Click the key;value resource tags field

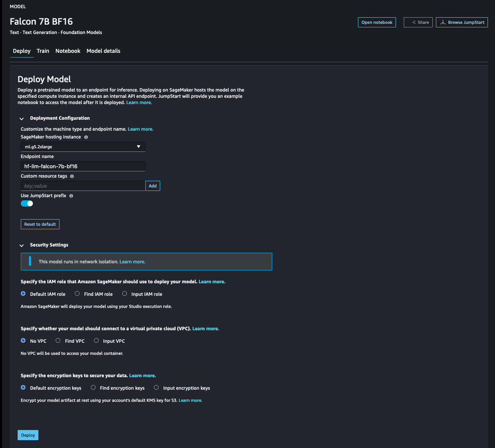pyautogui.click(x=83, y=186)
